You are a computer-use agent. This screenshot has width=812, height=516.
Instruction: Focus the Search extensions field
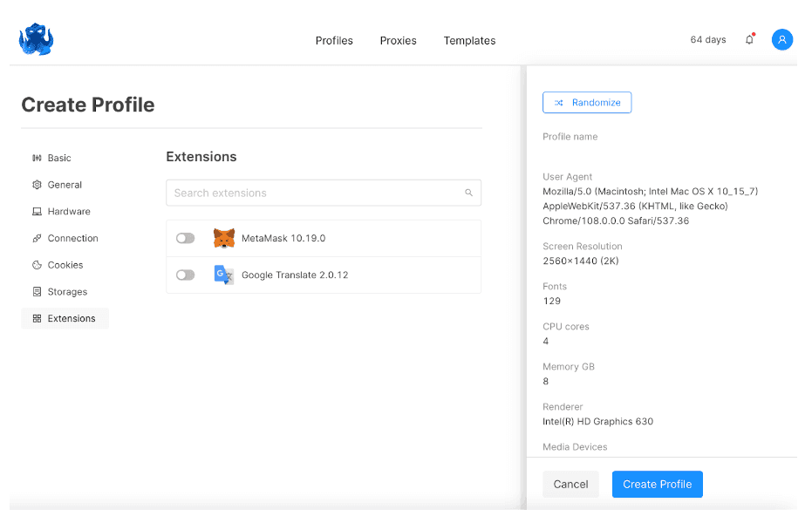314,193
